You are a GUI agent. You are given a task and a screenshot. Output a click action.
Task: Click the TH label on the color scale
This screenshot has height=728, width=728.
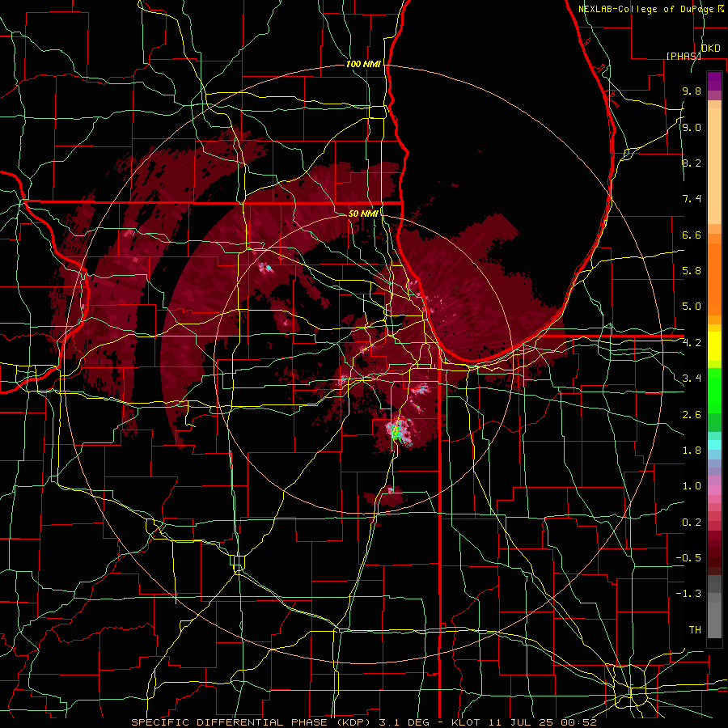[x=695, y=630]
